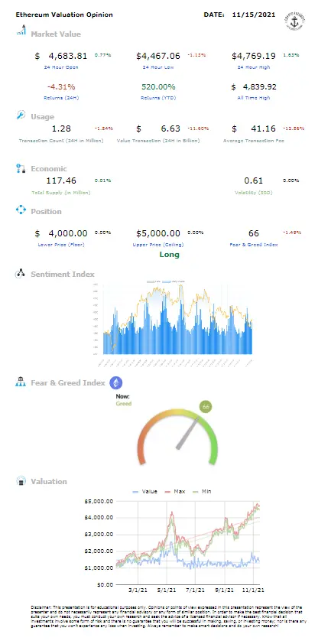Click the Fear & Greed Index bank icon
This screenshot has height=644, width=331.
21,382
